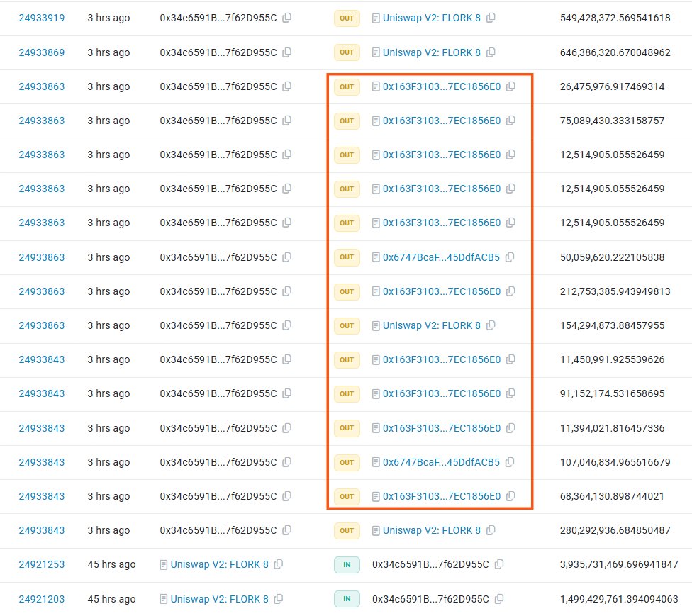This screenshot has width=692, height=616.
Task: Open the 0x163F3103...7EC1856E0 address page
Action: tap(441, 86)
